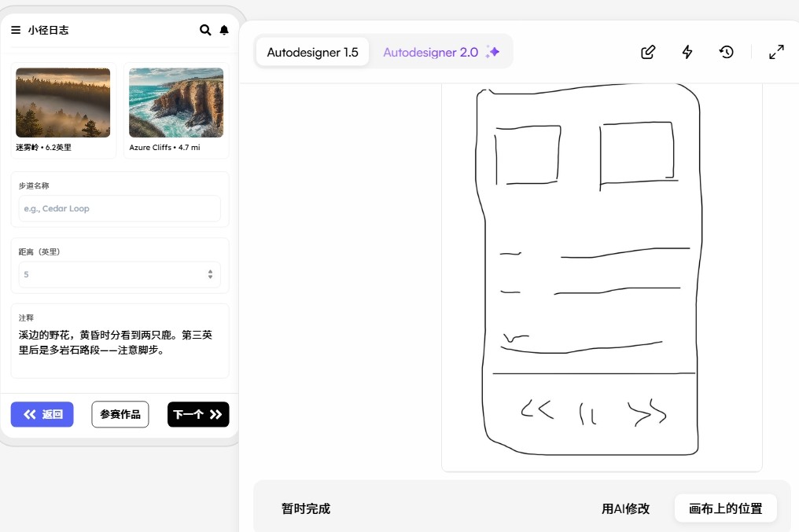
Task: Select the 迷雾岭 trail photo
Action: click(x=63, y=103)
